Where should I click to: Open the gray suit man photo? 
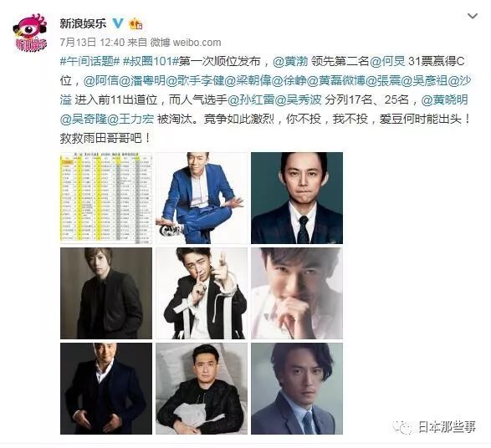pyautogui.click(x=297, y=389)
